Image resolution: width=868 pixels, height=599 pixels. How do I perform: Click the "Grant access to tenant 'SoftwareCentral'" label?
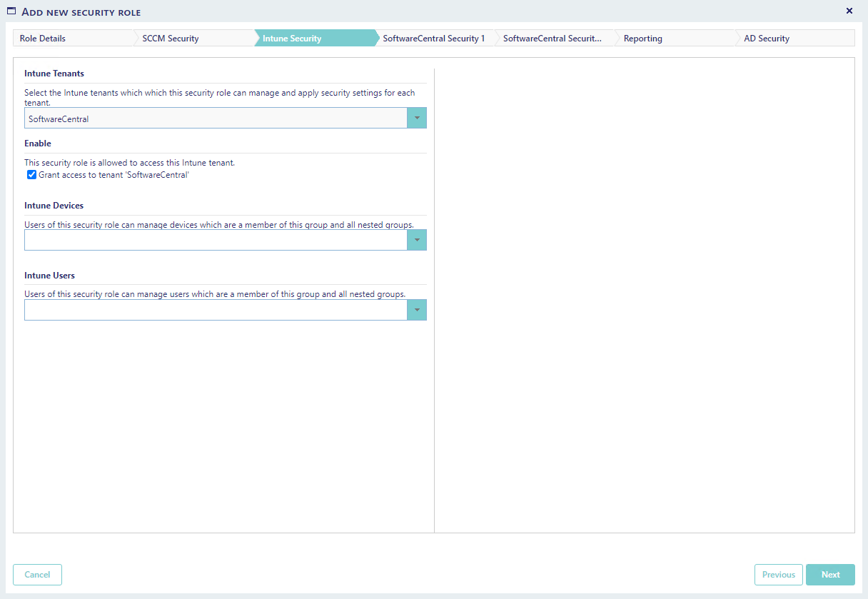coord(113,175)
